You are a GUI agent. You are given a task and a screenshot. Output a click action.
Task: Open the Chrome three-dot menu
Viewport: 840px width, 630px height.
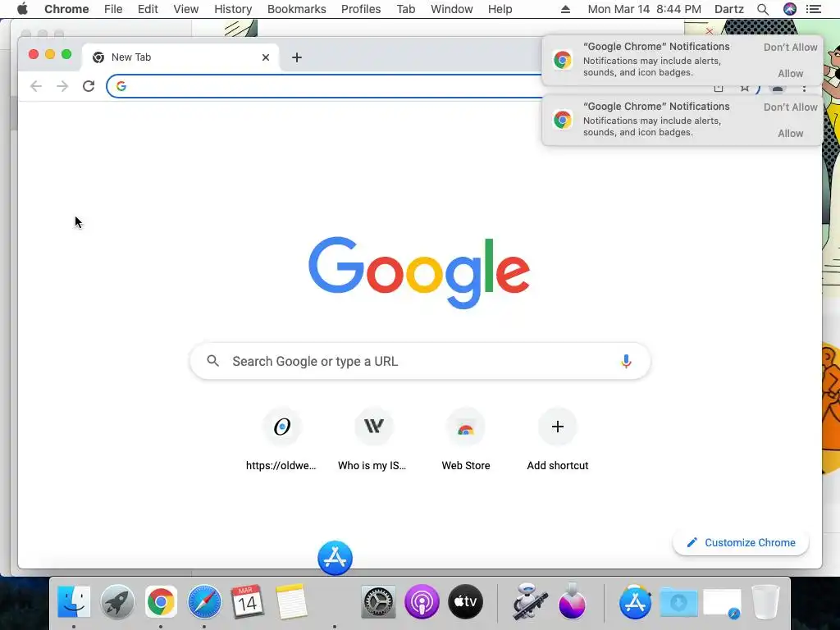coord(804,89)
